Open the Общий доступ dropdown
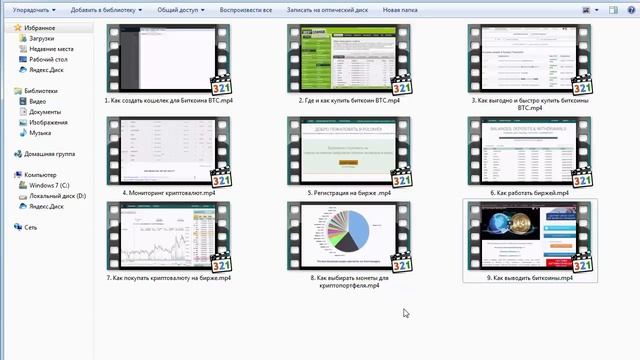The width and height of the screenshot is (640, 360). [x=181, y=10]
